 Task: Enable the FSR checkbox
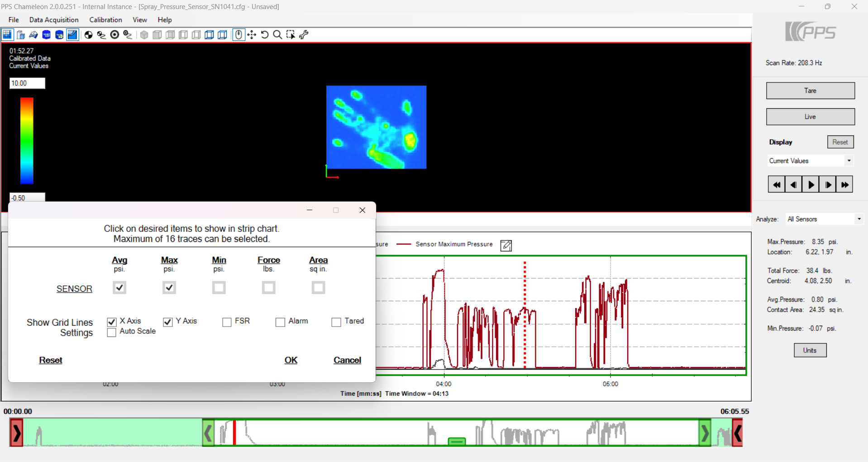(227, 322)
